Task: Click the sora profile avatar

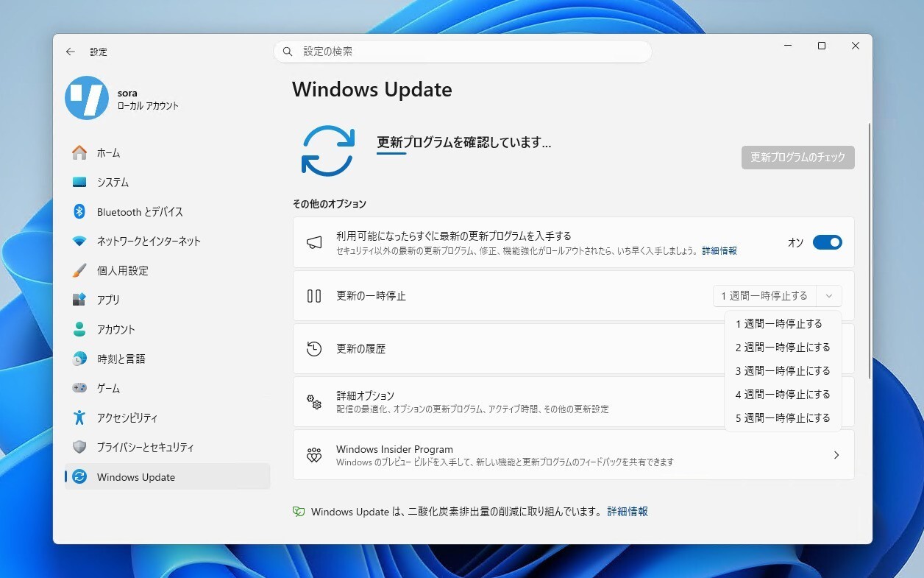Action: point(87,98)
